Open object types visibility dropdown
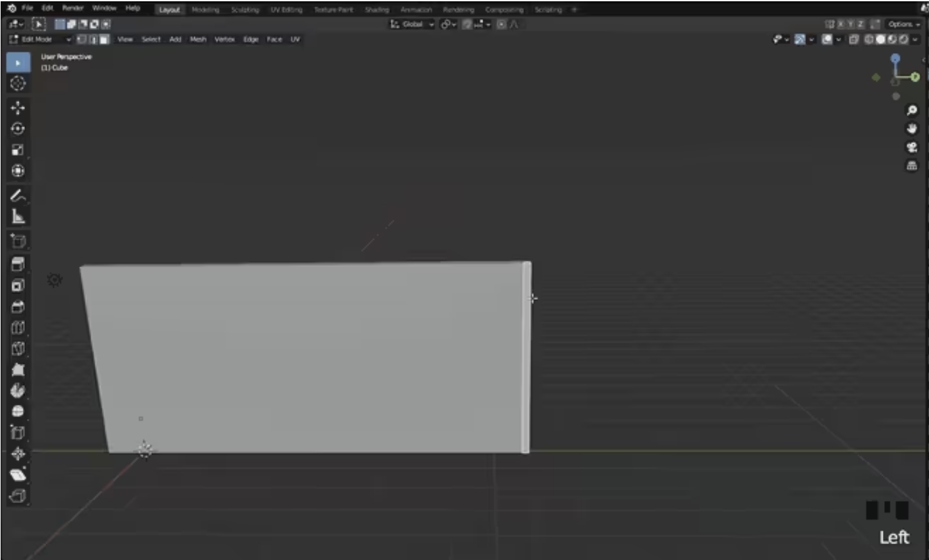Viewport: 929px width, 560px height. pos(780,39)
